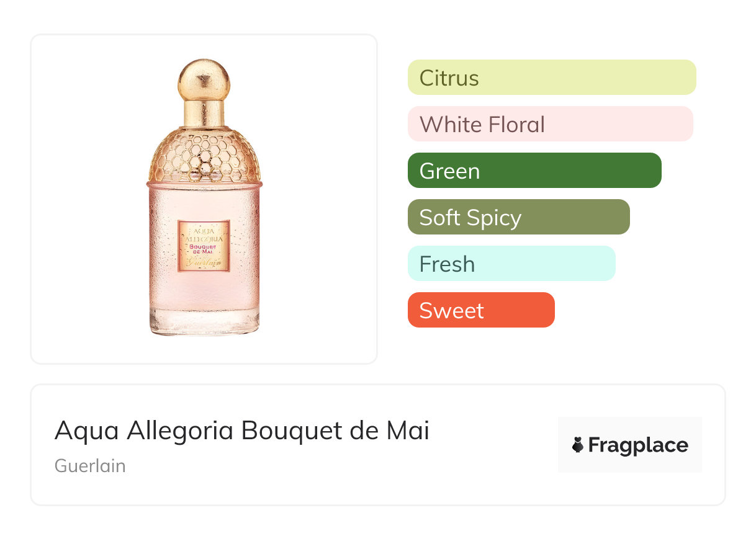Click the Fragplace wordmark text
This screenshot has height=536, width=756.
638,445
